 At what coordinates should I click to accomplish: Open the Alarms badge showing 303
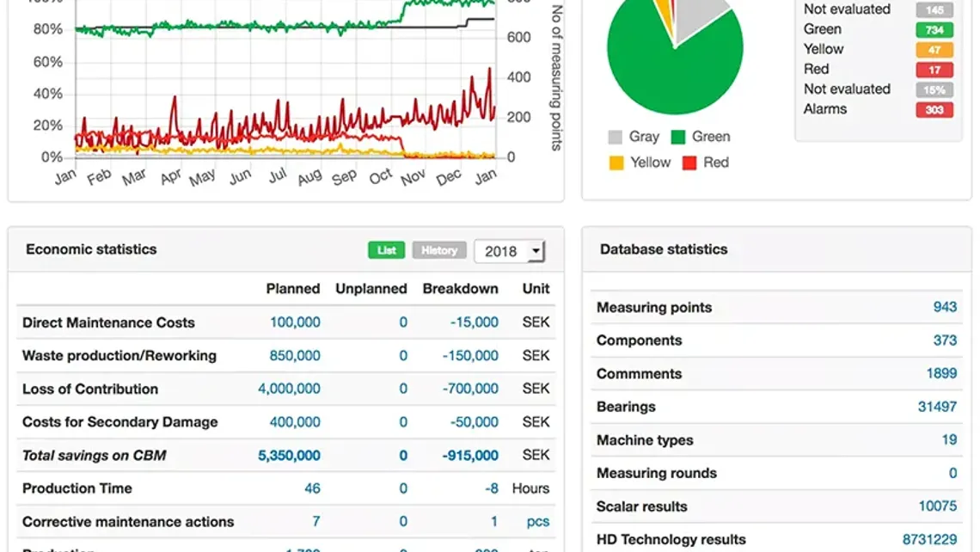point(934,109)
